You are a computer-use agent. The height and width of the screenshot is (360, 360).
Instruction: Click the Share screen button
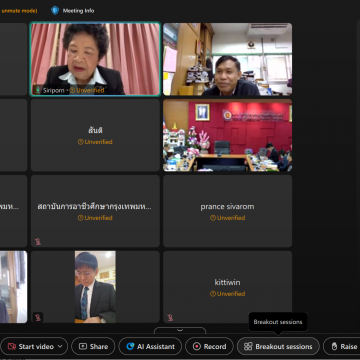click(x=93, y=346)
